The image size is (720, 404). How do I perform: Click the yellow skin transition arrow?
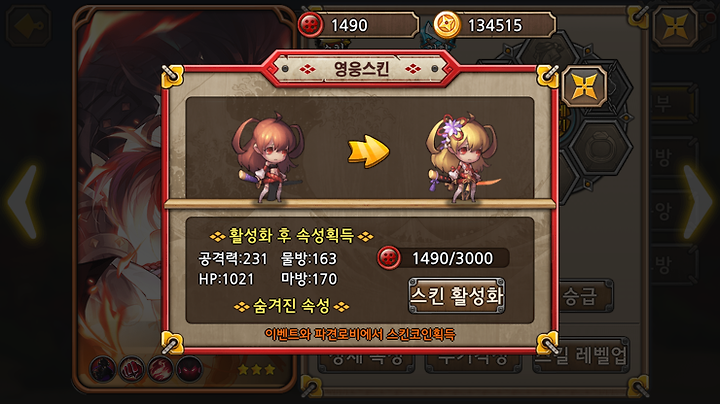click(x=368, y=151)
